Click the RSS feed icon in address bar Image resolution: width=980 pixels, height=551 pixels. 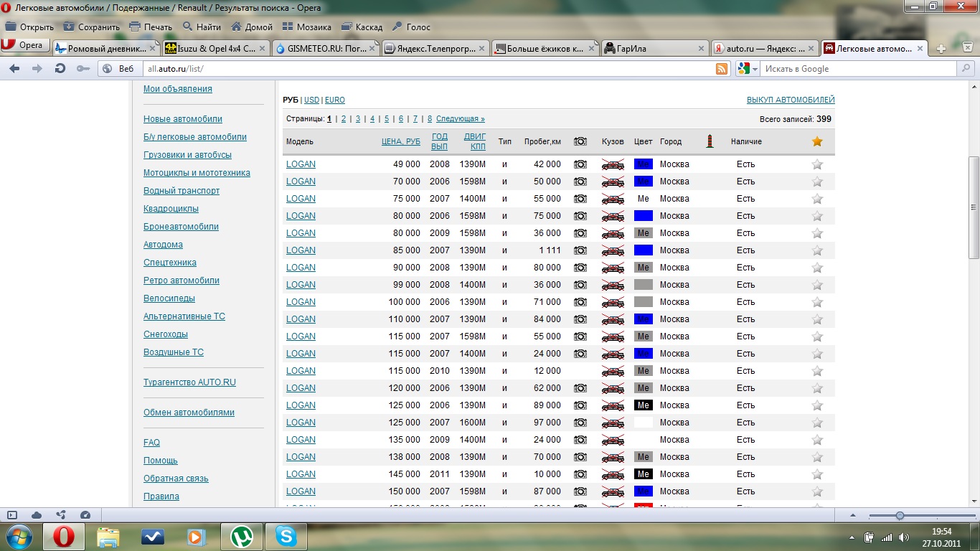[x=722, y=69]
